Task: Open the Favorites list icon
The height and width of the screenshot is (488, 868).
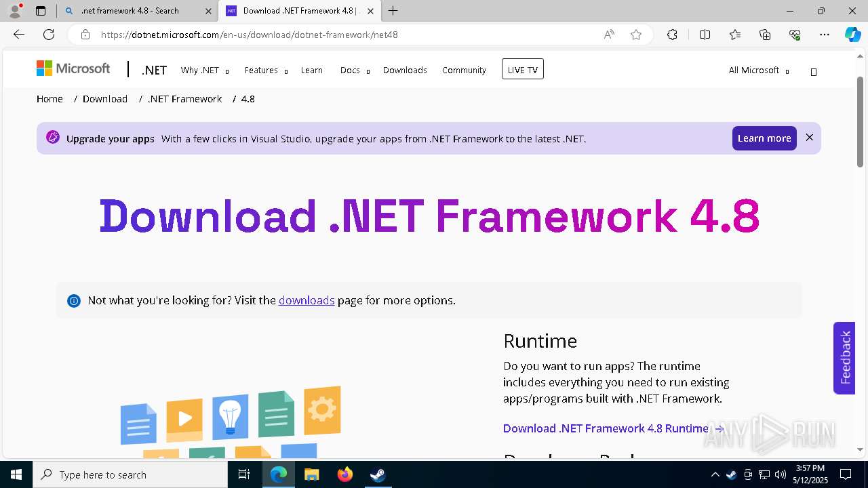Action: tap(735, 35)
